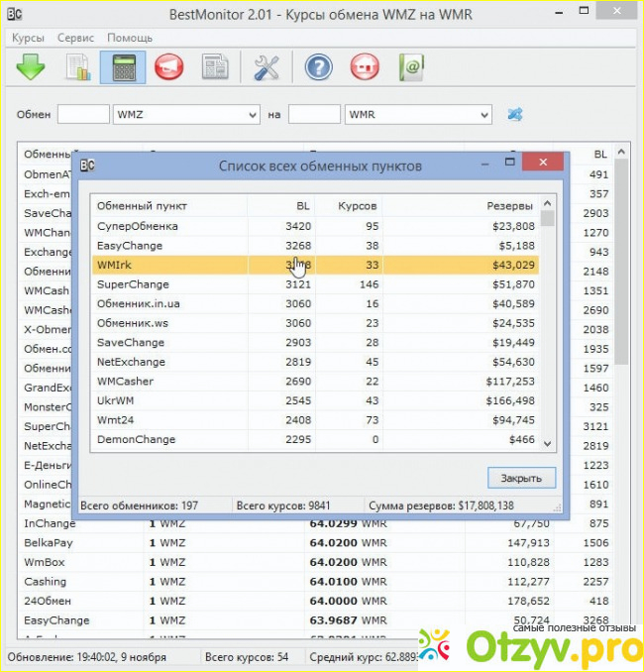Click the Обмен amount input field
Image resolution: width=644 pixels, height=672 pixels.
(83, 115)
